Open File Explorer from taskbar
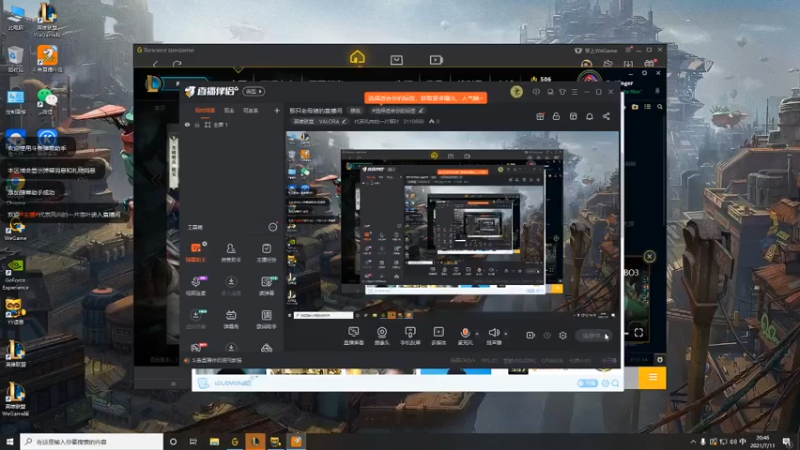Viewport: 800px width, 450px height. 214,441
